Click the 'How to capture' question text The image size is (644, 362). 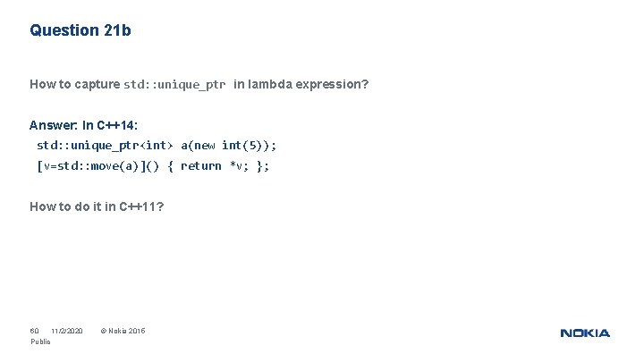point(75,84)
